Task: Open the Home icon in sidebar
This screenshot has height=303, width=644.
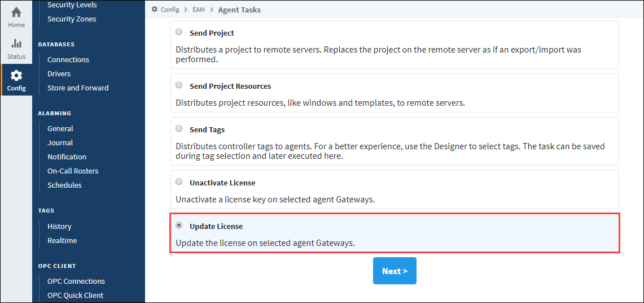Action: pos(16,13)
